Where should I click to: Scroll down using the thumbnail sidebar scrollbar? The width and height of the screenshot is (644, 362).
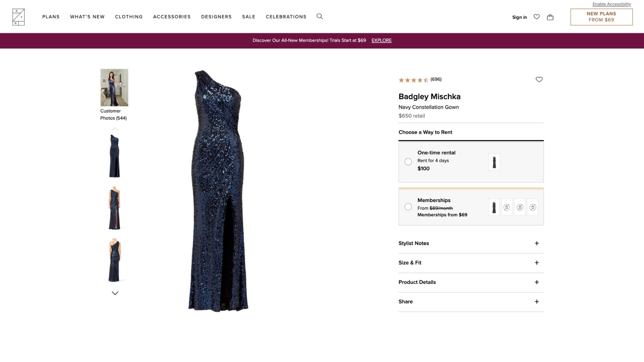click(x=115, y=293)
